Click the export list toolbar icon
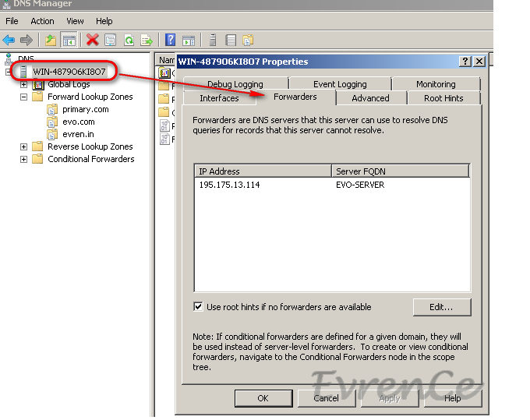 [x=146, y=40]
